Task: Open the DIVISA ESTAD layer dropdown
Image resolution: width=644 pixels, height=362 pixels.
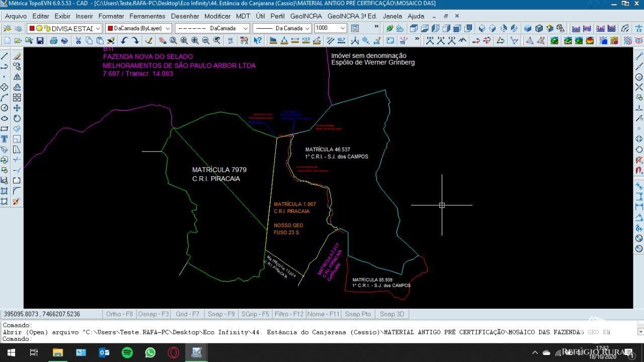Action: click(98, 29)
